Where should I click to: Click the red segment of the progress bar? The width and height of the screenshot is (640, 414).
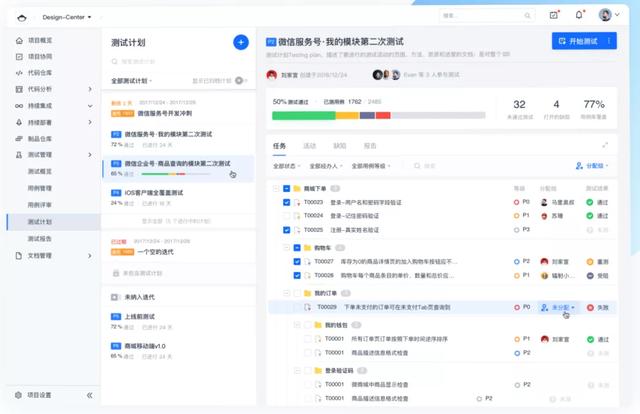tap(383, 116)
